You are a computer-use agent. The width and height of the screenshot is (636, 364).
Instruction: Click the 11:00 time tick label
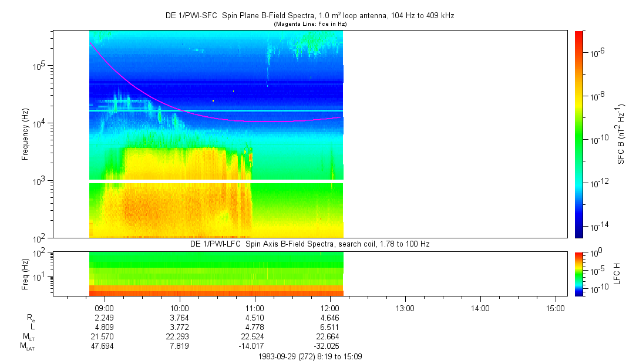point(254,308)
